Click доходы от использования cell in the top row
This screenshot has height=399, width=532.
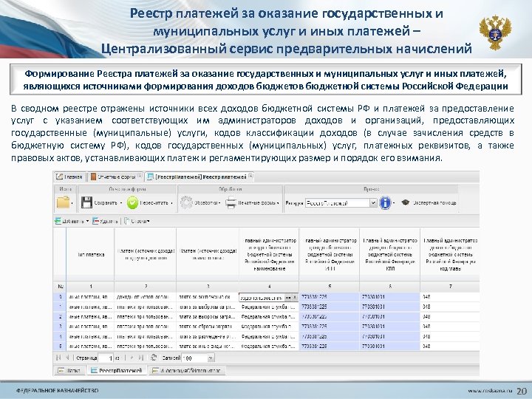pos(146,297)
